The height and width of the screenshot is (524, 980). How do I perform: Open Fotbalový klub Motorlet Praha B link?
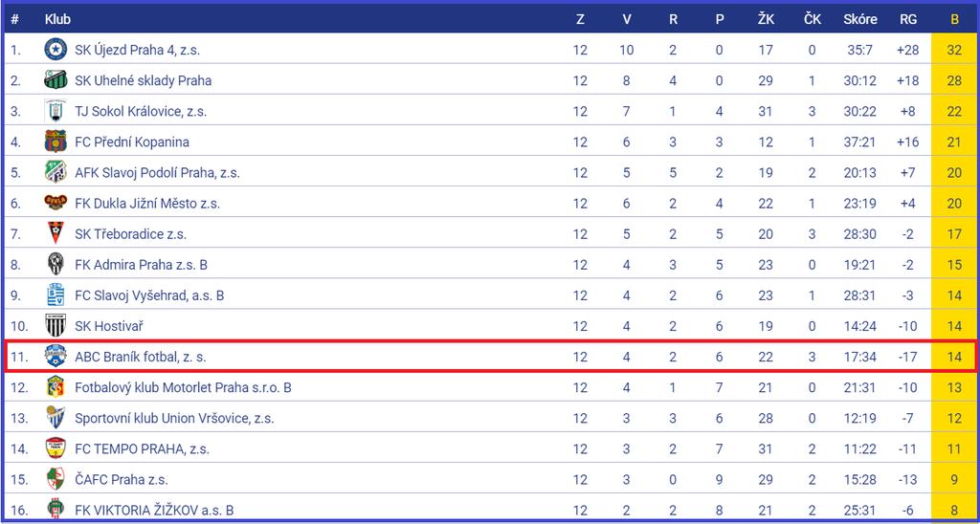point(183,387)
